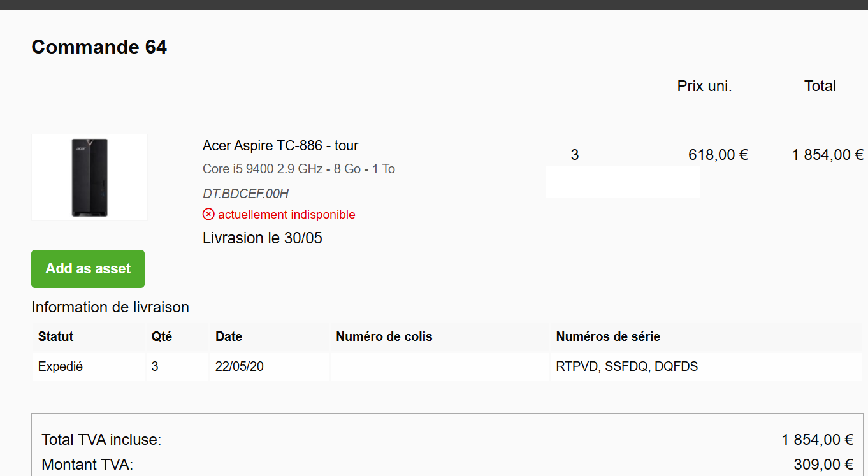The image size is (868, 476).
Task: Click the 22/05/20 shipping date cell
Action: (x=240, y=367)
